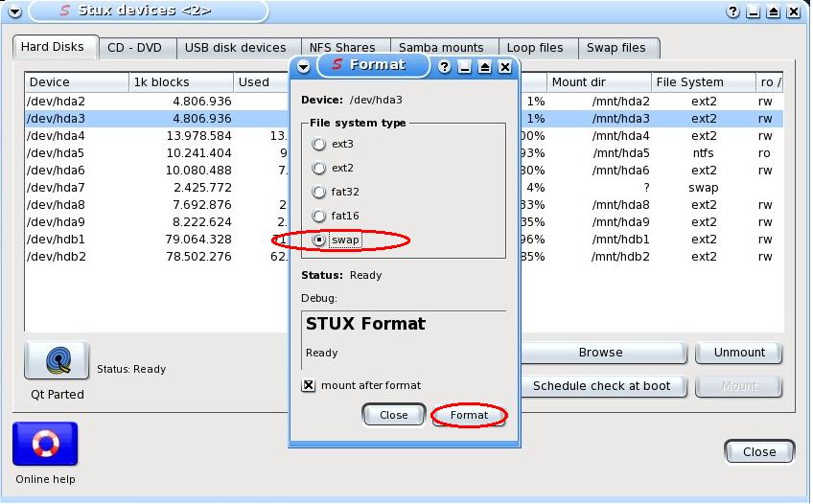Open Format dialog window menu arrow
This screenshot has width=813, height=504.
(303, 67)
